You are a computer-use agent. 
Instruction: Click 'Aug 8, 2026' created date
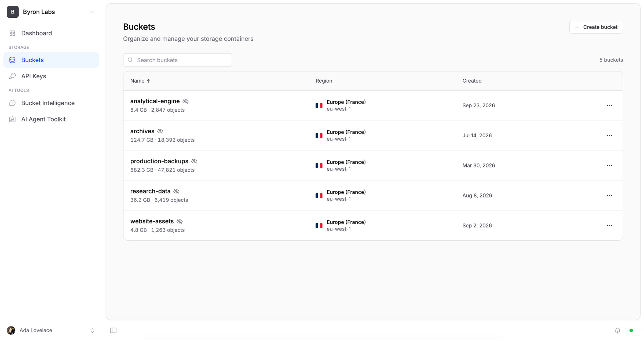(x=477, y=196)
